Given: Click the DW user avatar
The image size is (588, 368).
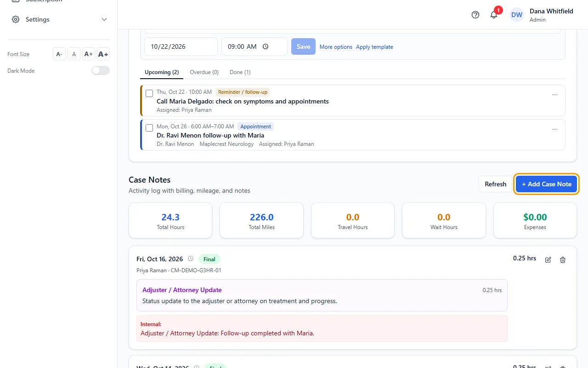Looking at the screenshot, I should [x=517, y=15].
